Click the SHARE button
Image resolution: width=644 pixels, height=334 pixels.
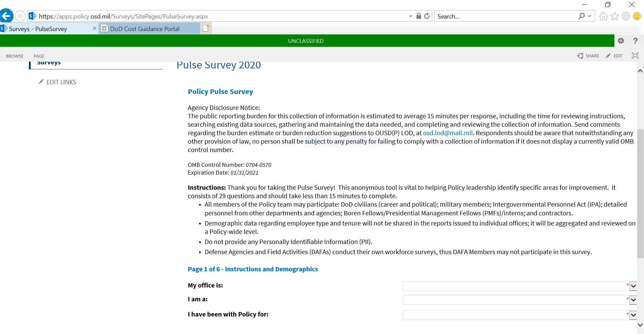pyautogui.click(x=588, y=56)
